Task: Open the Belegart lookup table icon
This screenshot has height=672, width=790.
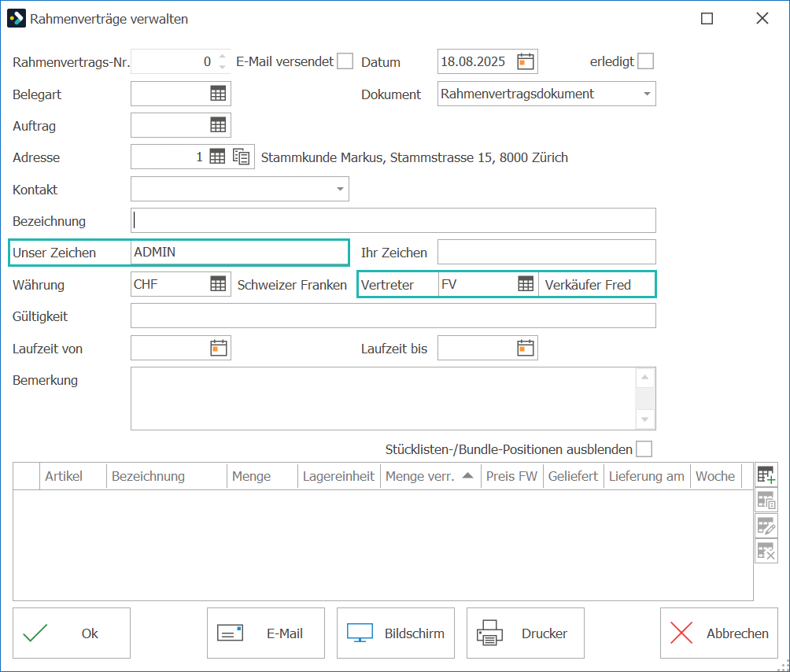Action: [x=218, y=94]
